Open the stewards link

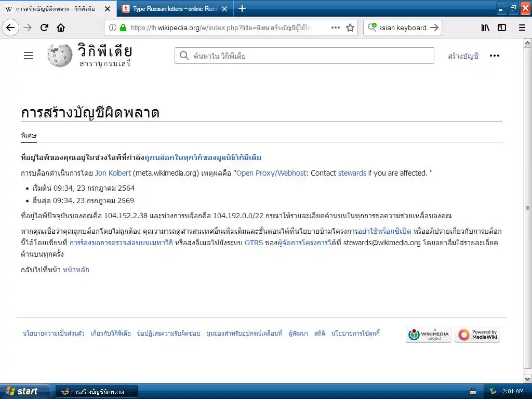(x=352, y=173)
